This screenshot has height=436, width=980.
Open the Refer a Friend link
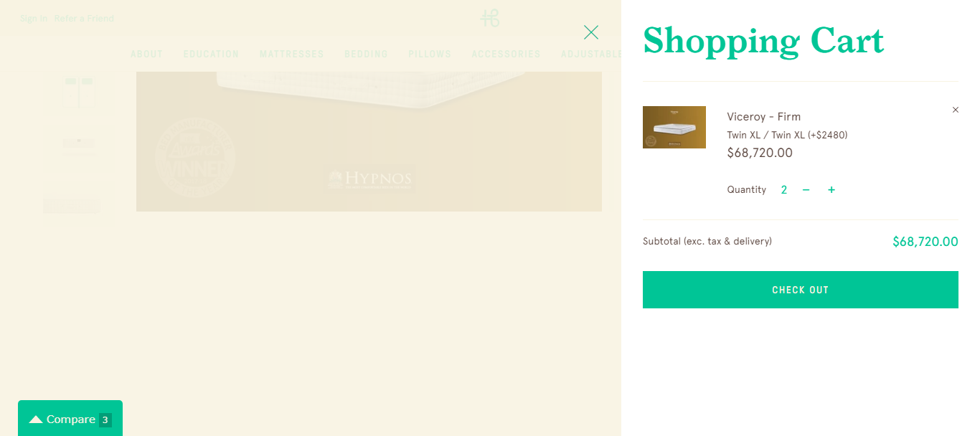pos(84,19)
